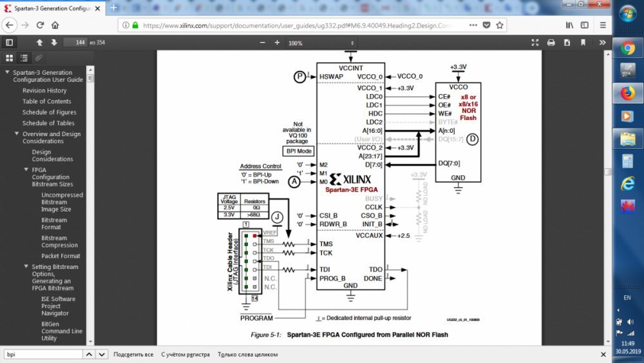This screenshot has height=363, width=644.
Task: Switch to presentation mode icon
Action: click(535, 43)
